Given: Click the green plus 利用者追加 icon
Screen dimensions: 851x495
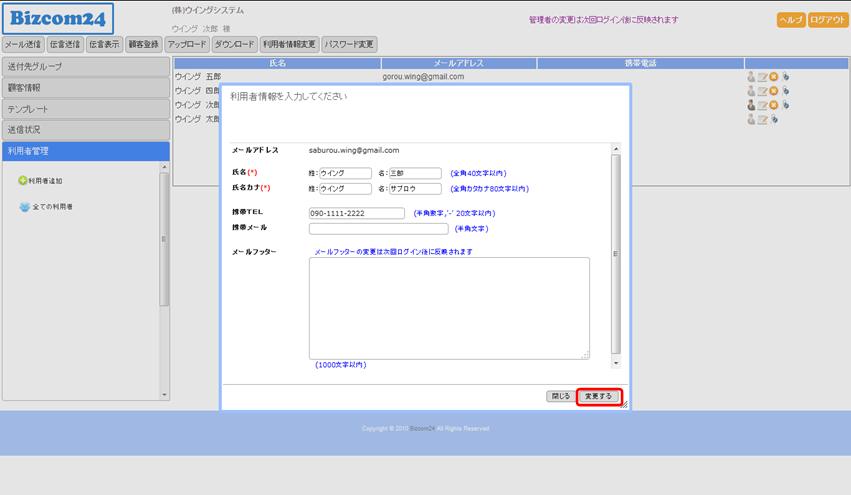Looking at the screenshot, I should click(23, 180).
